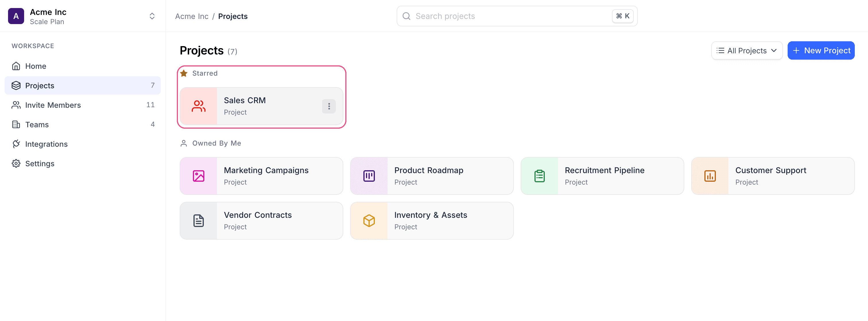Viewport: 868px width, 321px height.
Task: Open Teams sidebar item
Action: pyautogui.click(x=83, y=124)
